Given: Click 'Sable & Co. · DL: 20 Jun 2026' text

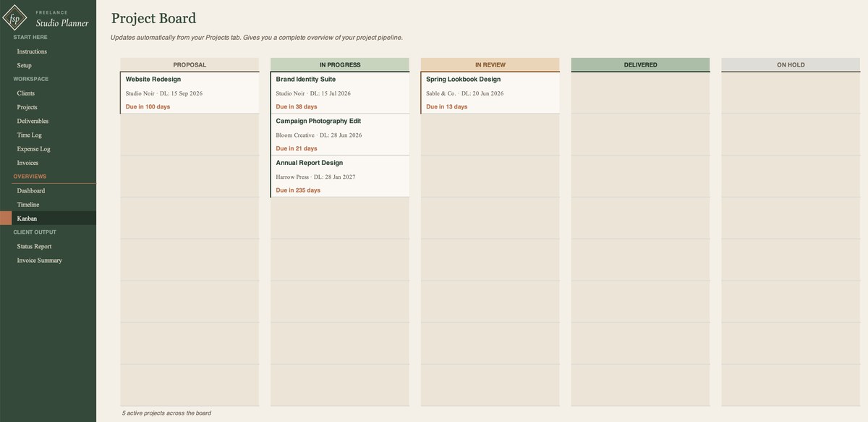Looking at the screenshot, I should [x=465, y=93].
